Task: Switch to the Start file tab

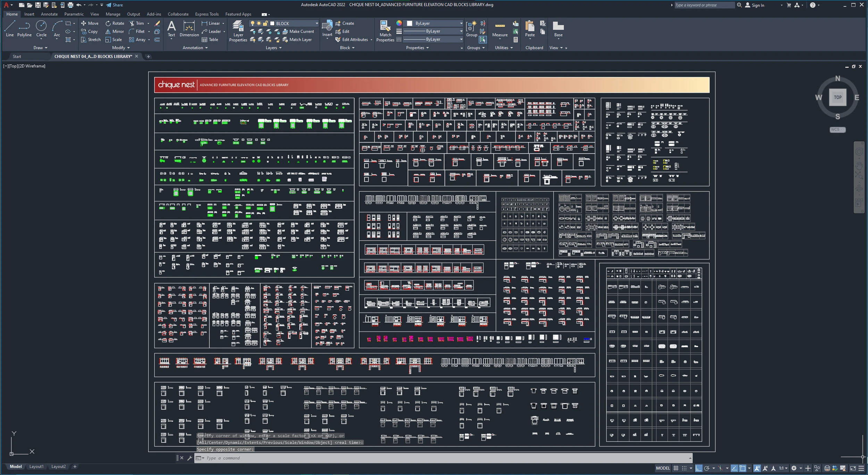Action: (17, 56)
